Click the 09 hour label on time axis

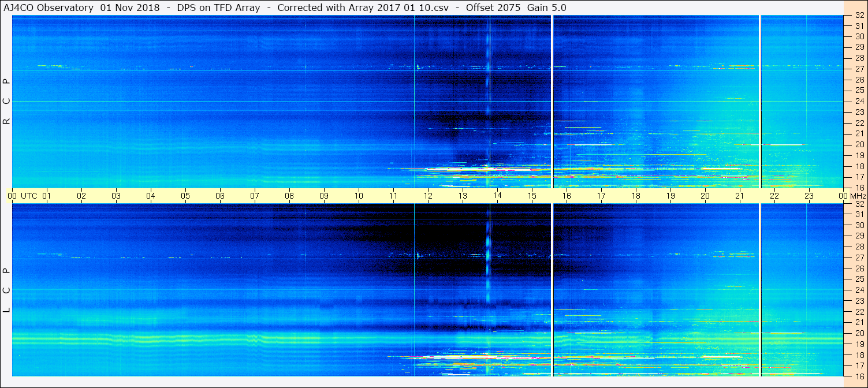point(324,196)
